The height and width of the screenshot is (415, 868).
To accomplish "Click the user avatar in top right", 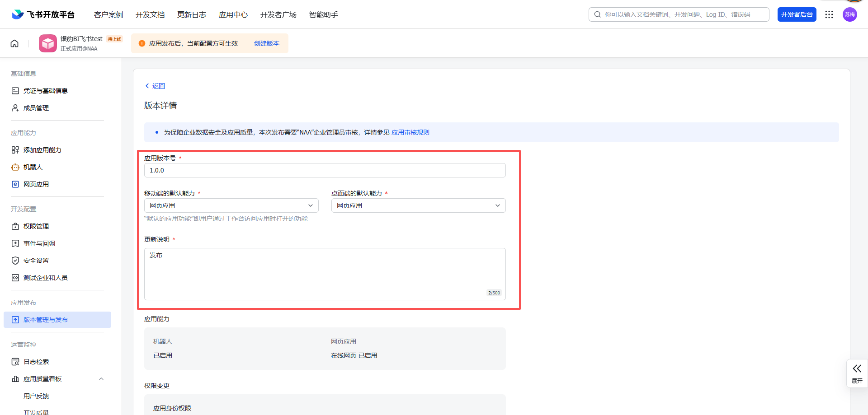I will [x=849, y=14].
